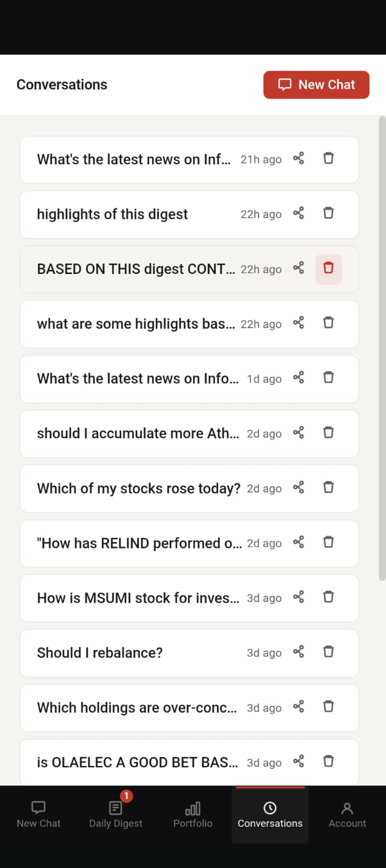Delete the 21h ago Infosys news conversation
386x868 pixels.
point(329,158)
